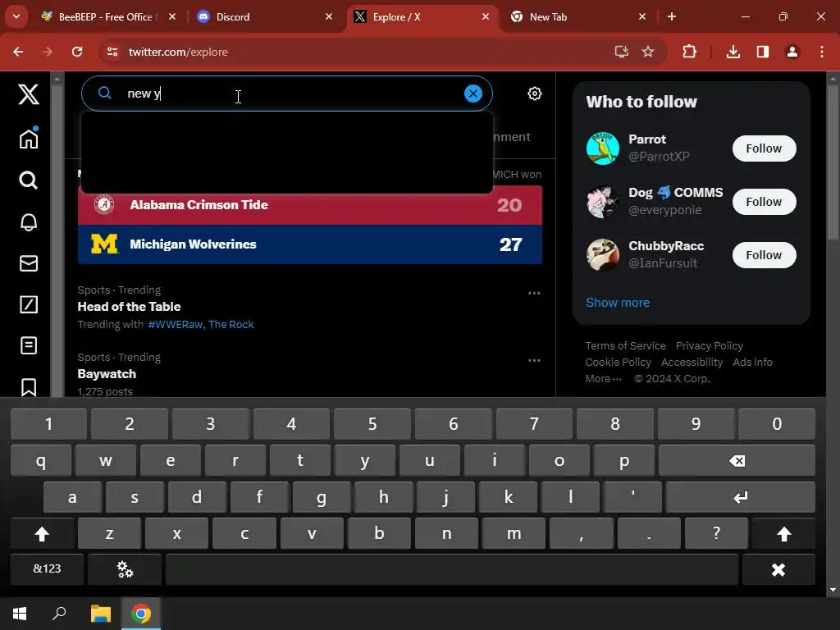Image resolution: width=840 pixels, height=630 pixels.
Task: Open the Ads info link
Action: 752,362
